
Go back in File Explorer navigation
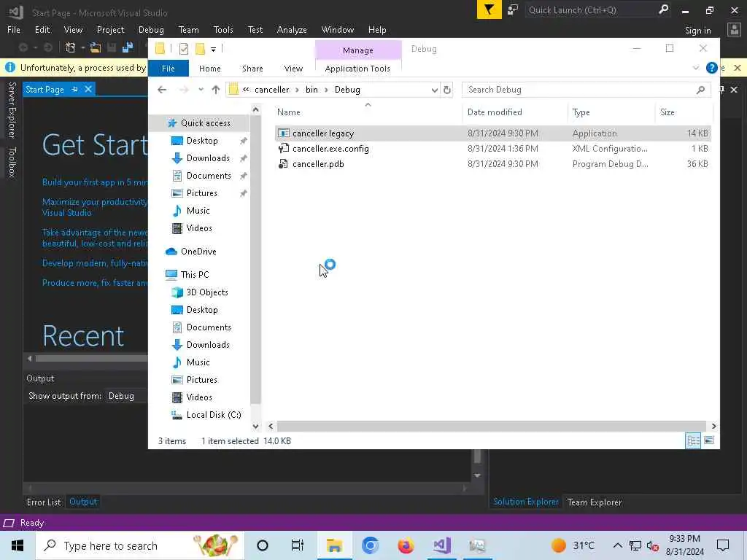[x=162, y=90]
